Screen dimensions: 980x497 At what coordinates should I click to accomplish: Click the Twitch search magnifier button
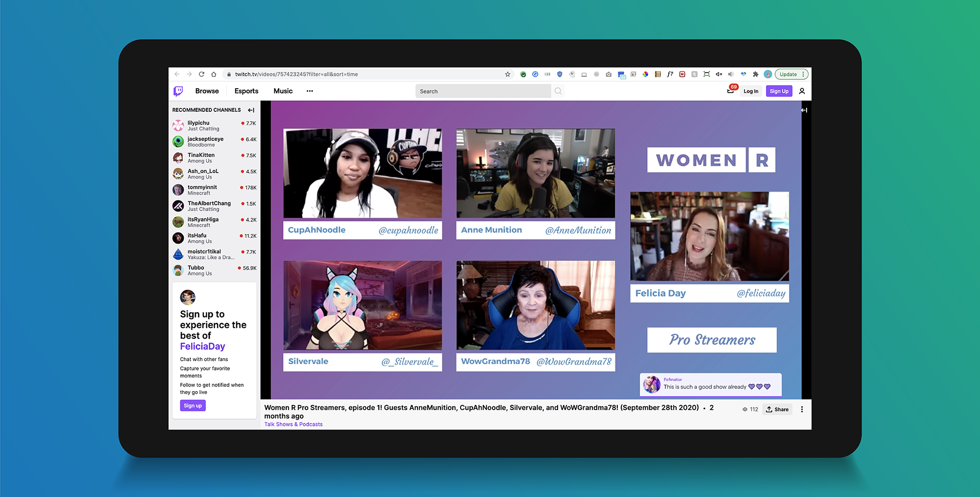[x=558, y=91]
